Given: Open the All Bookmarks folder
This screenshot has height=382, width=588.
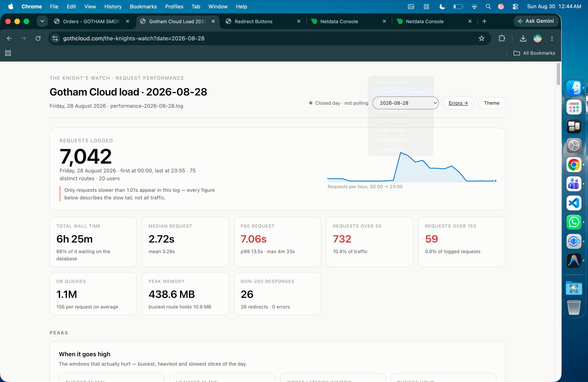Looking at the screenshot, I should [x=534, y=53].
